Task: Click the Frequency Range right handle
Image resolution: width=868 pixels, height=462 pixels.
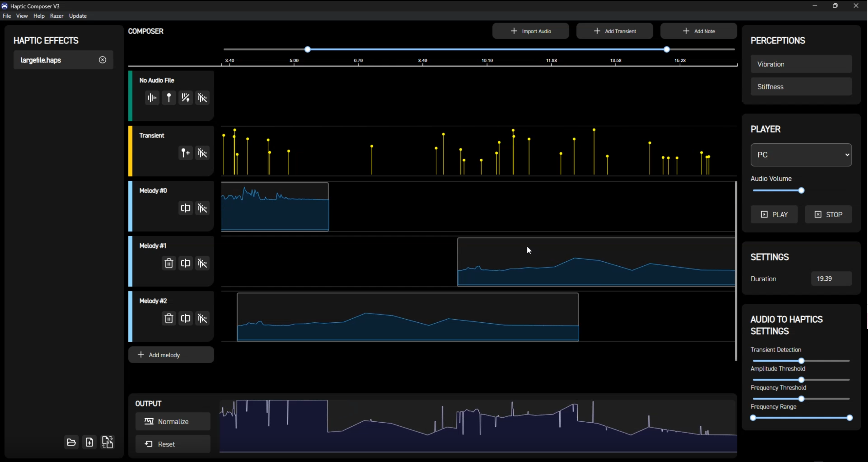Action: pyautogui.click(x=849, y=418)
